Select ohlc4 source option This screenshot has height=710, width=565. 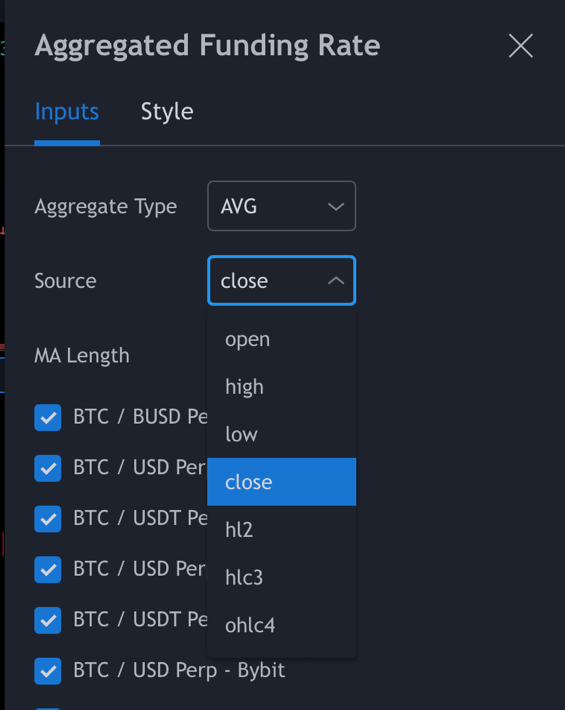coord(282,625)
